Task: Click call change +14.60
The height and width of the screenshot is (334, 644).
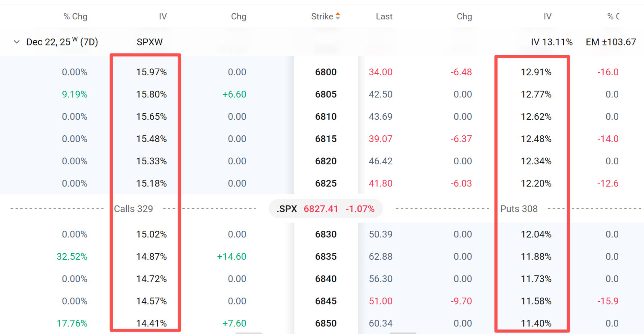Action: 231,257
